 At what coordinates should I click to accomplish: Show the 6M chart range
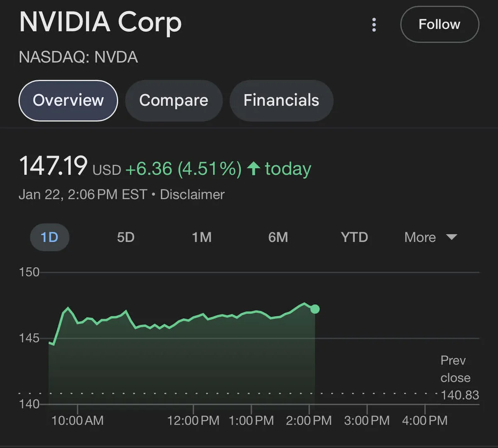278,237
